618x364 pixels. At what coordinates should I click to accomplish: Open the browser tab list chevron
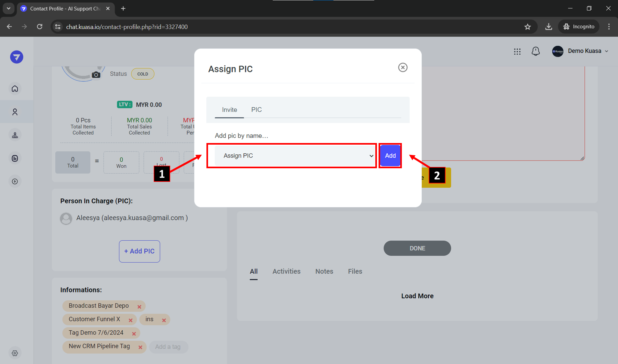click(9, 8)
